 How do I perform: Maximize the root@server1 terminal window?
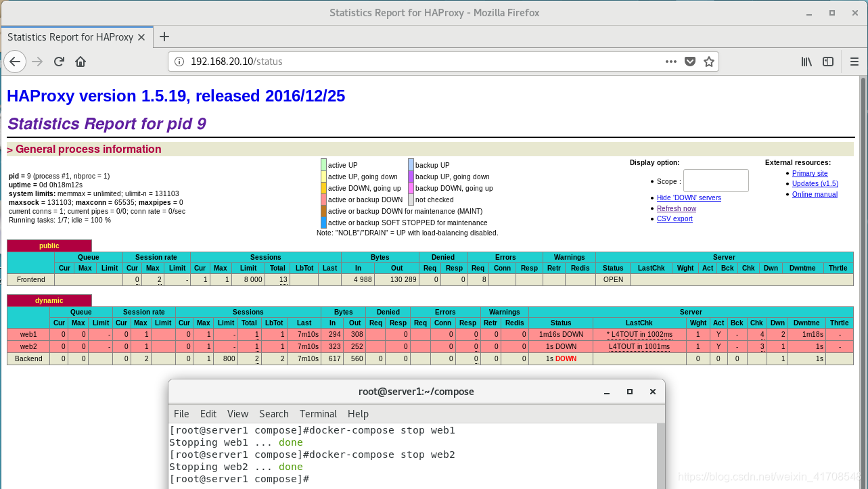(630, 392)
